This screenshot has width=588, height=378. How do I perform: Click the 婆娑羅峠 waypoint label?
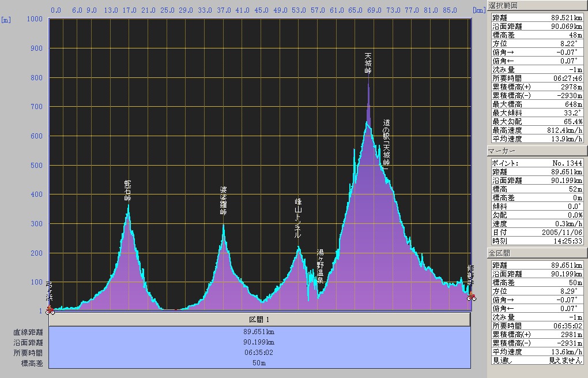[223, 201]
